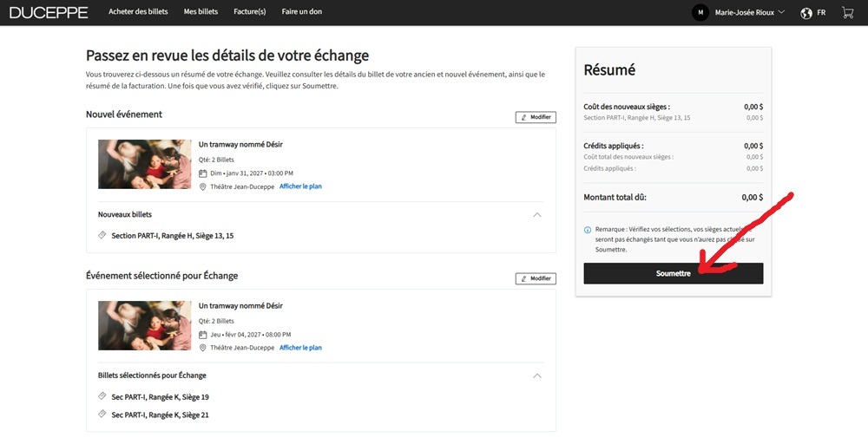Click calendar icon next to janv 31, 2027
The width and height of the screenshot is (868, 444).
(x=202, y=173)
